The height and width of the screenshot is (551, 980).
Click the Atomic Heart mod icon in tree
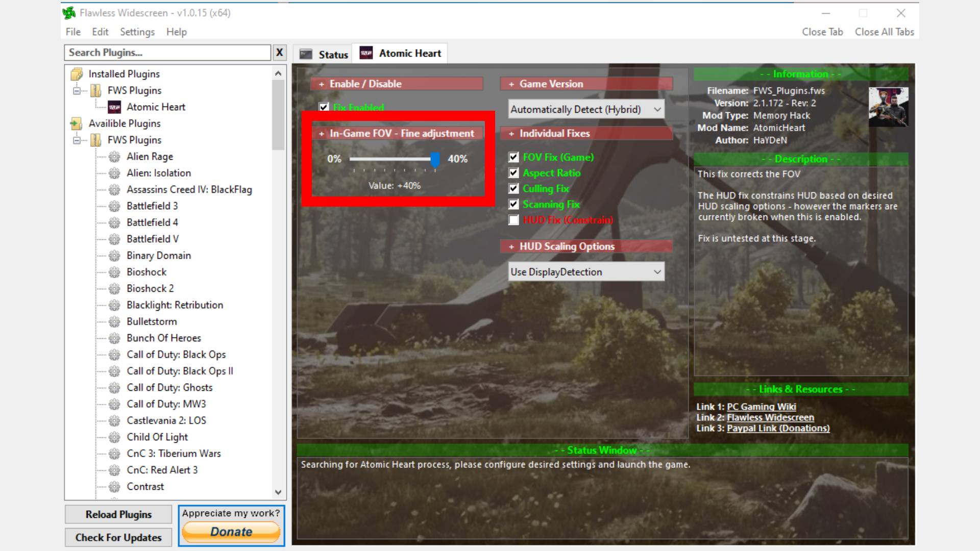point(114,106)
